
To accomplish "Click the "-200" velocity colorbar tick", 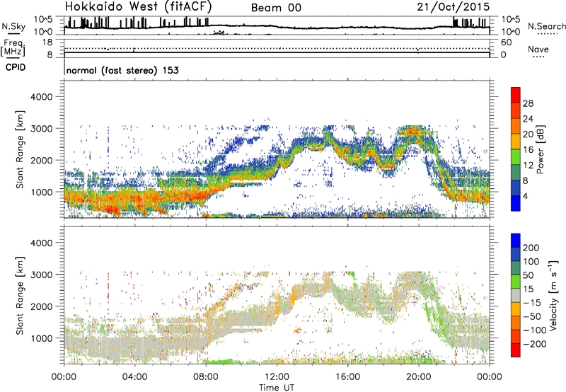I will pyautogui.click(x=535, y=344).
